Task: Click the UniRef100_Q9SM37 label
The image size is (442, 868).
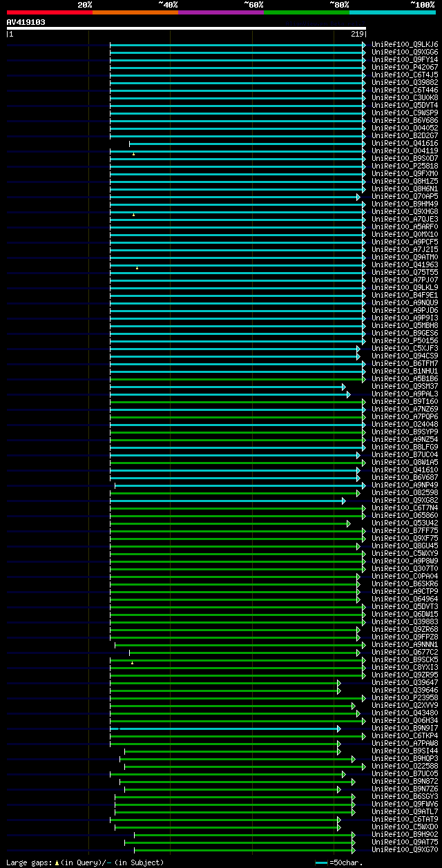Action: click(405, 386)
